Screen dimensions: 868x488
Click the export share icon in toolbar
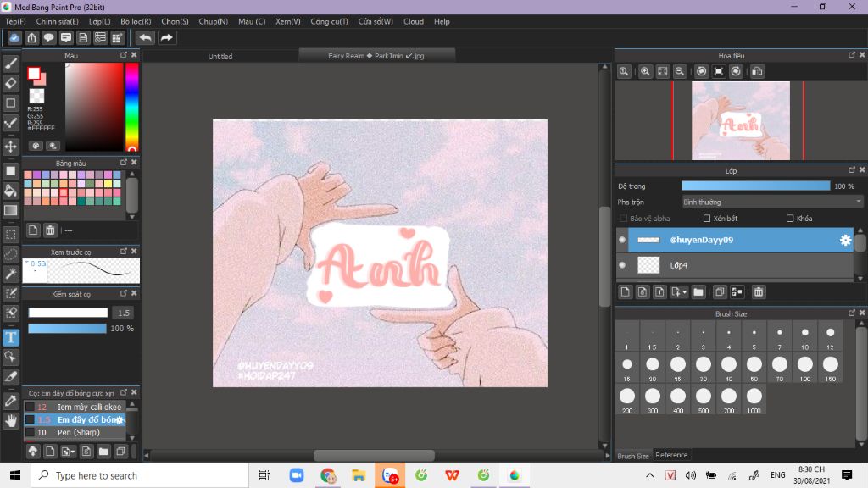pyautogui.click(x=31, y=37)
